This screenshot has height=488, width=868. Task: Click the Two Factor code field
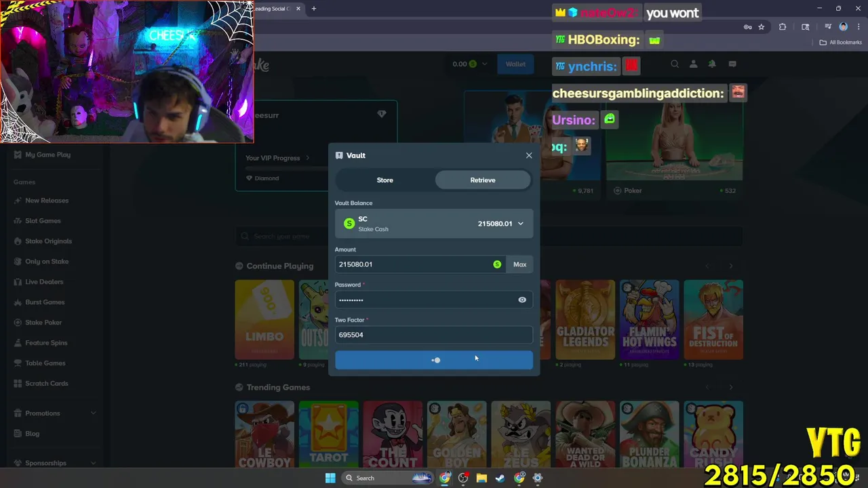(434, 335)
